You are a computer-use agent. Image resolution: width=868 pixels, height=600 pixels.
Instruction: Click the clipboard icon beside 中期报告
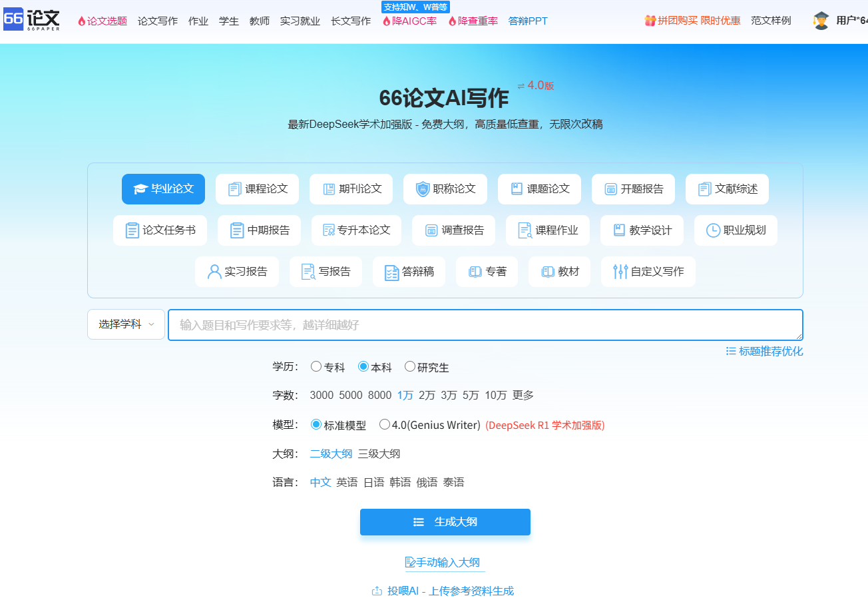click(x=237, y=230)
